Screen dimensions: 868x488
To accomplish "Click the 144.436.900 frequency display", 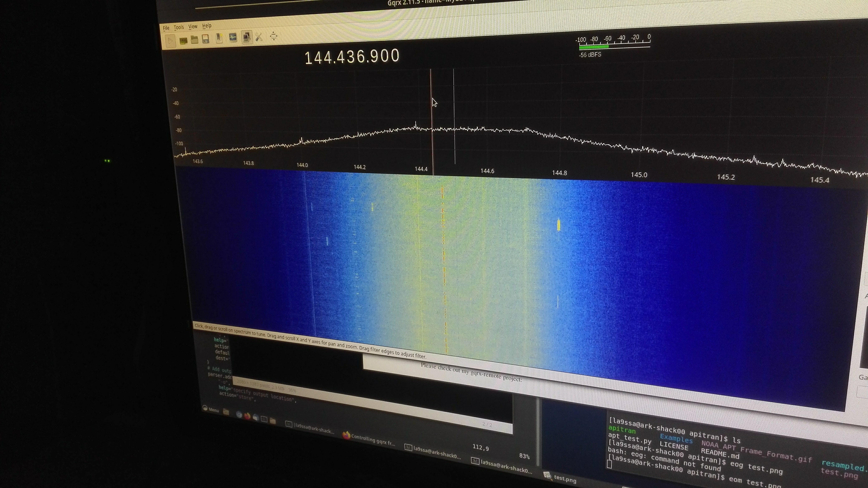I will tap(352, 57).
